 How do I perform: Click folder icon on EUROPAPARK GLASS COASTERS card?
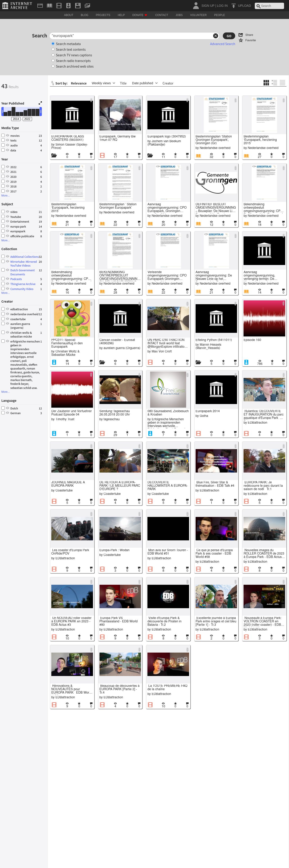pos(54,155)
